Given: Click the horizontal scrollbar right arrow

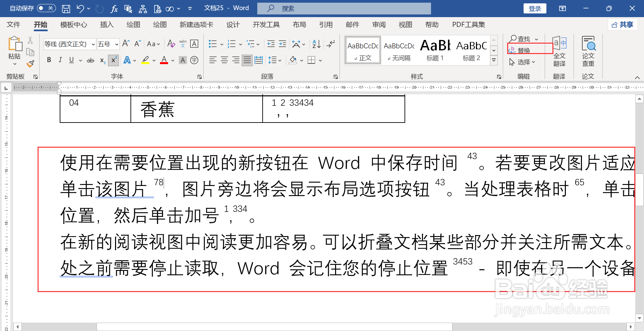Looking at the screenshot, I should [631, 327].
